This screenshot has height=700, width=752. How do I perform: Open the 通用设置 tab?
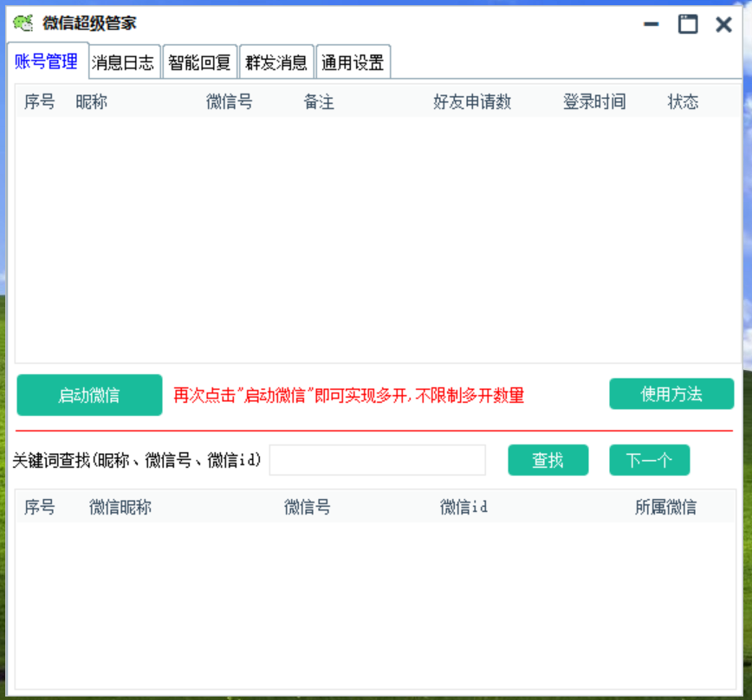coord(353,62)
